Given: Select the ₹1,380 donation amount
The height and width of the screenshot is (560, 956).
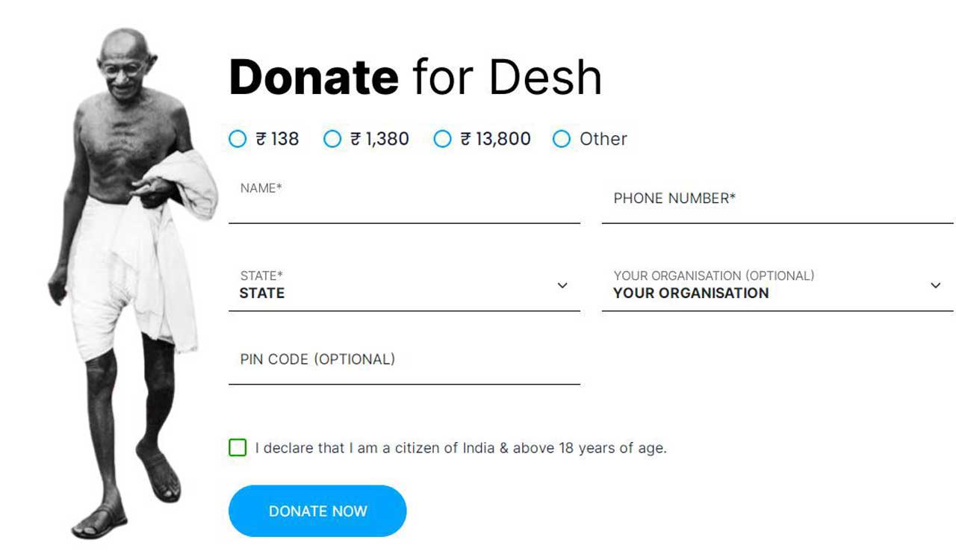Looking at the screenshot, I should click(x=332, y=139).
